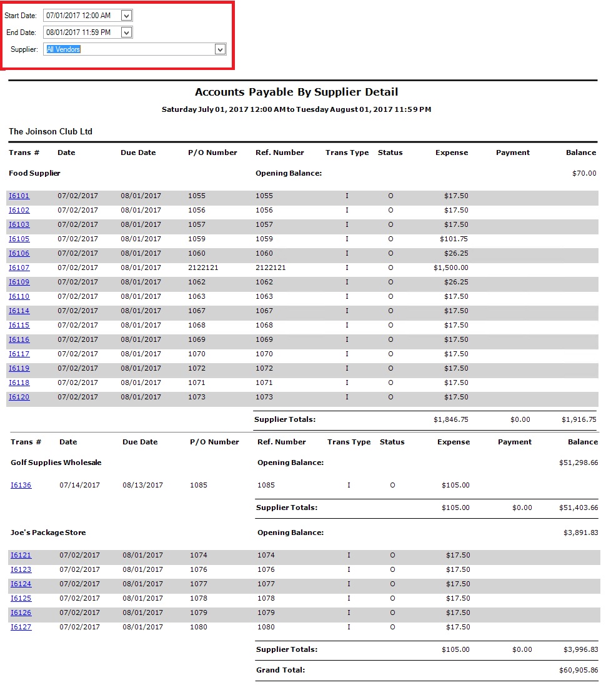The height and width of the screenshot is (700, 606).
Task: Open transaction I6119 link
Action: click(19, 369)
